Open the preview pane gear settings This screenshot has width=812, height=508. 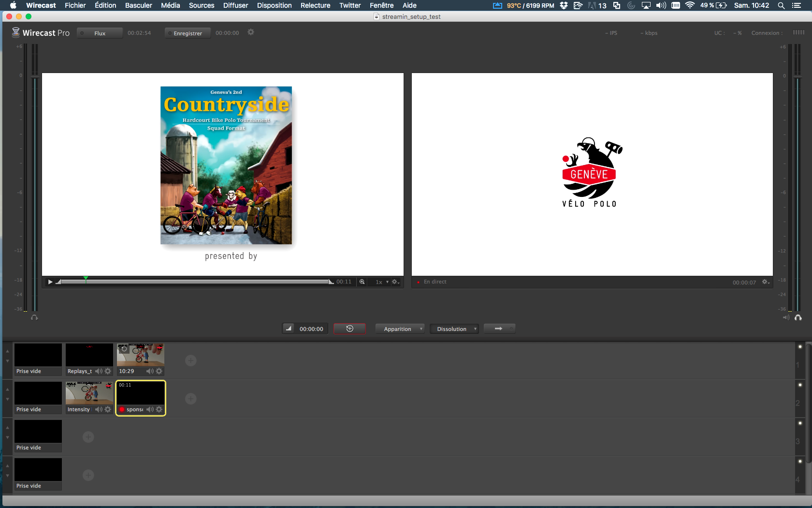(x=395, y=282)
